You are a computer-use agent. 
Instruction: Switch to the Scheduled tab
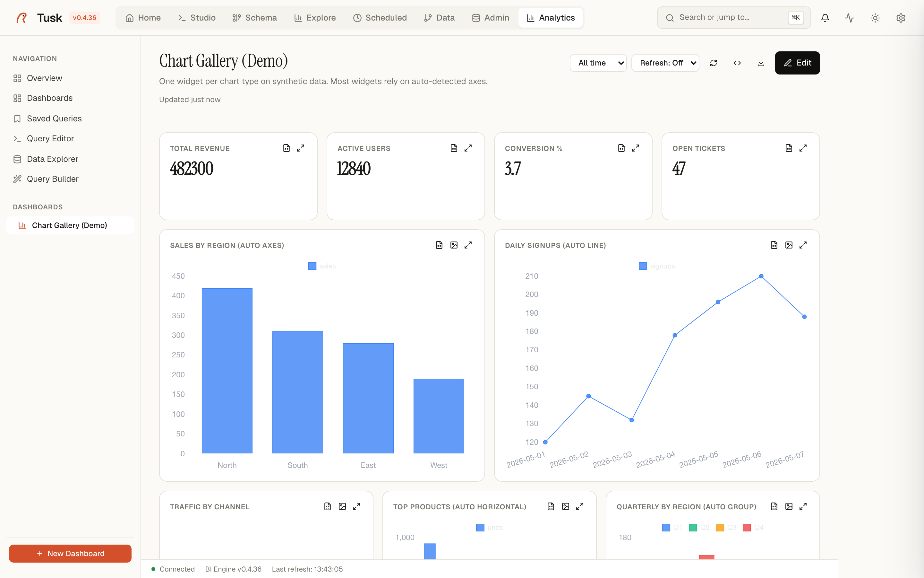pos(380,18)
